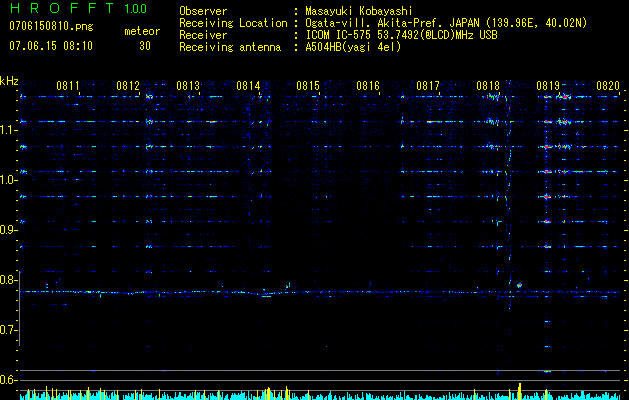
Task: Click observer name Masayuki Kobayashi
Action: coord(359,11)
